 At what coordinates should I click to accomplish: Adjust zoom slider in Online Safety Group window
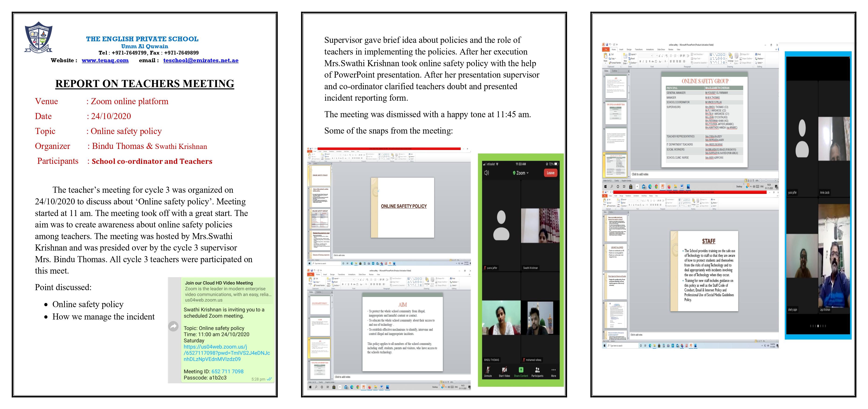tap(768, 181)
